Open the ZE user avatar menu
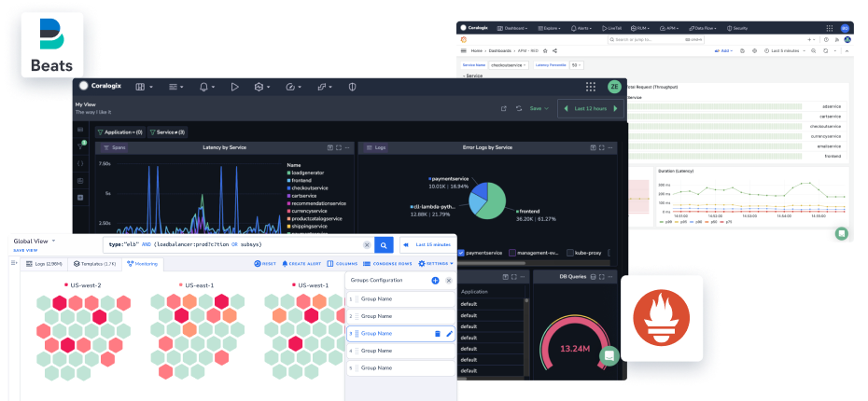The width and height of the screenshot is (868, 401). [x=614, y=87]
